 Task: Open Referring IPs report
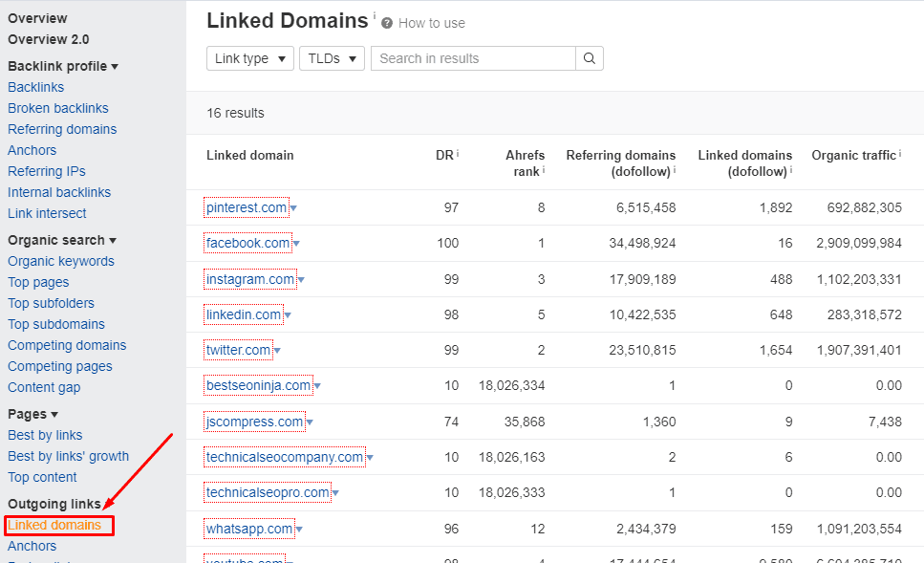tap(47, 171)
